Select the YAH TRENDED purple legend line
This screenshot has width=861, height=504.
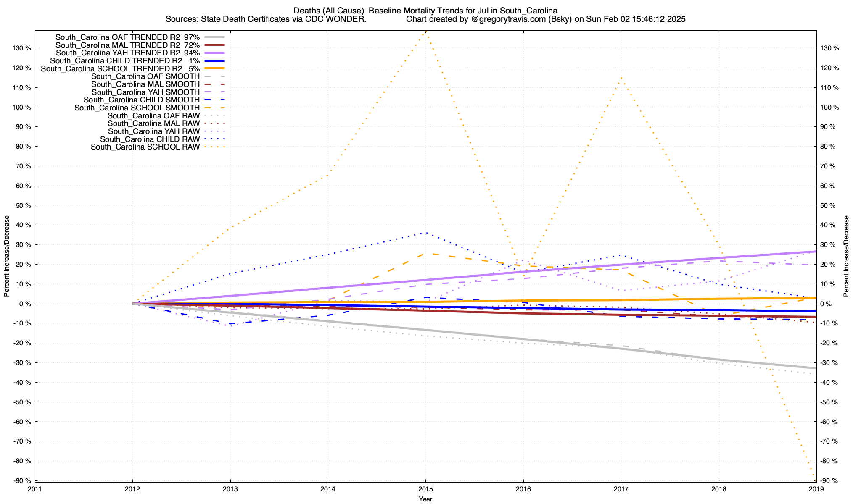[x=214, y=53]
